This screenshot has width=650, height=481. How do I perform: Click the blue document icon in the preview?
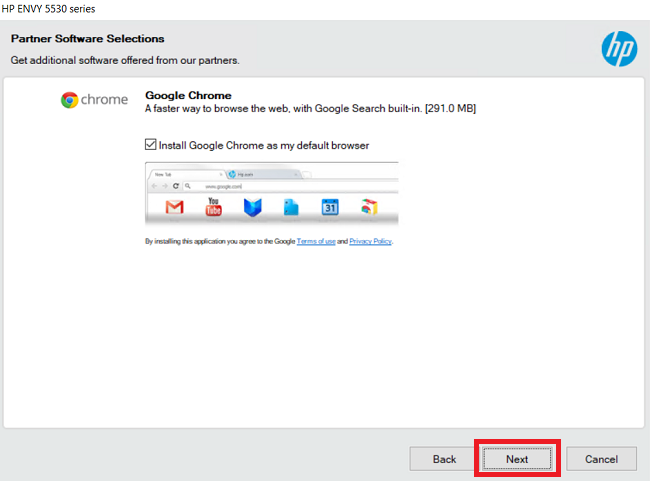291,207
